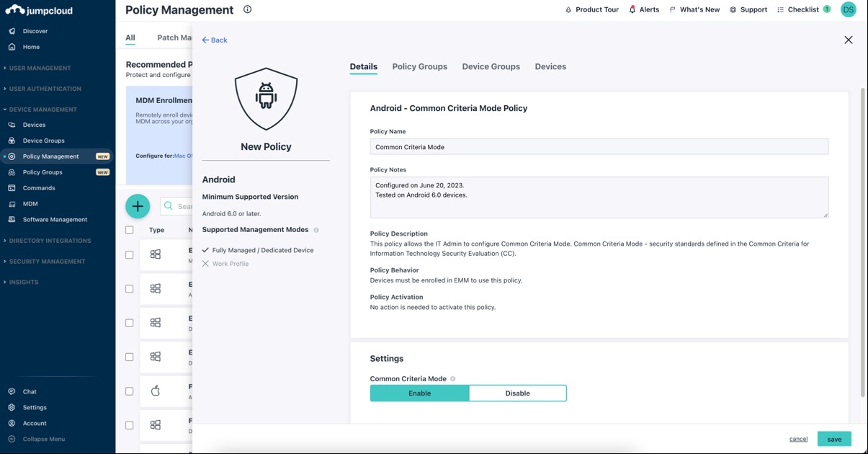The height and width of the screenshot is (454, 868).
Task: Switch to the Policy Groups tab
Action: tap(419, 66)
